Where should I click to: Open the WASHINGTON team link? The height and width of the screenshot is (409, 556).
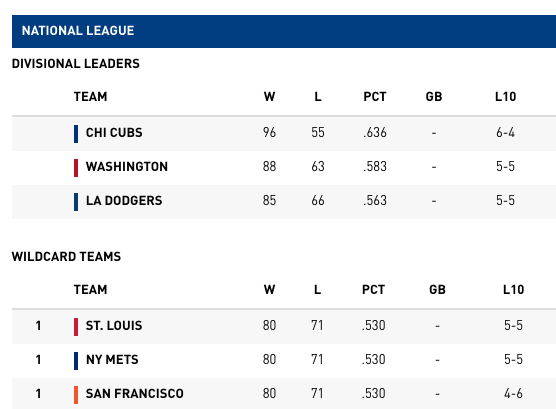(127, 167)
